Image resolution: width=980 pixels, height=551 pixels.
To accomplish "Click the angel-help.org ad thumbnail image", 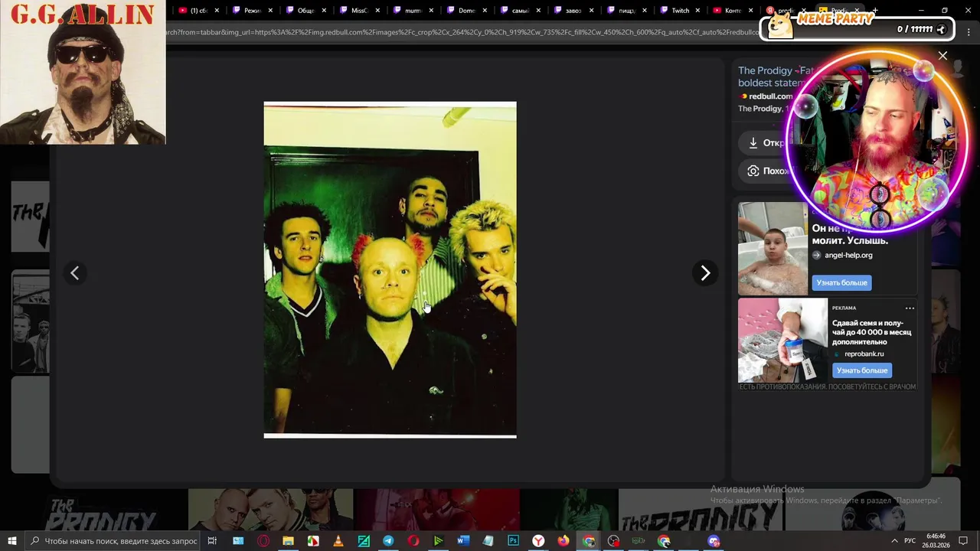I will [773, 249].
